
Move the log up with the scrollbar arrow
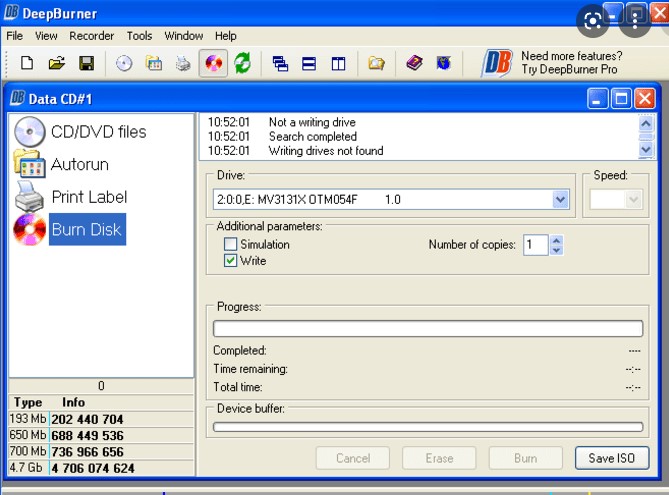click(x=646, y=124)
